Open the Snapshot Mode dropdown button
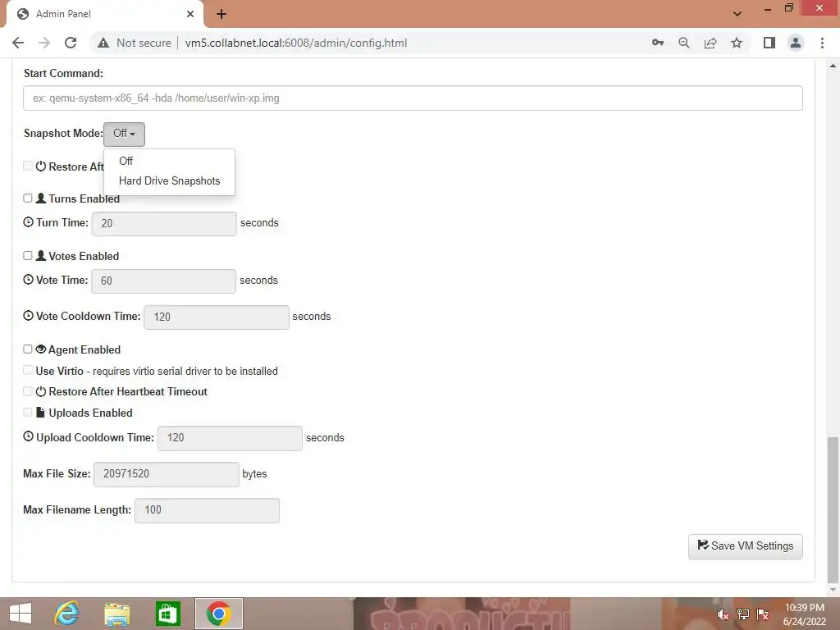 click(x=125, y=134)
